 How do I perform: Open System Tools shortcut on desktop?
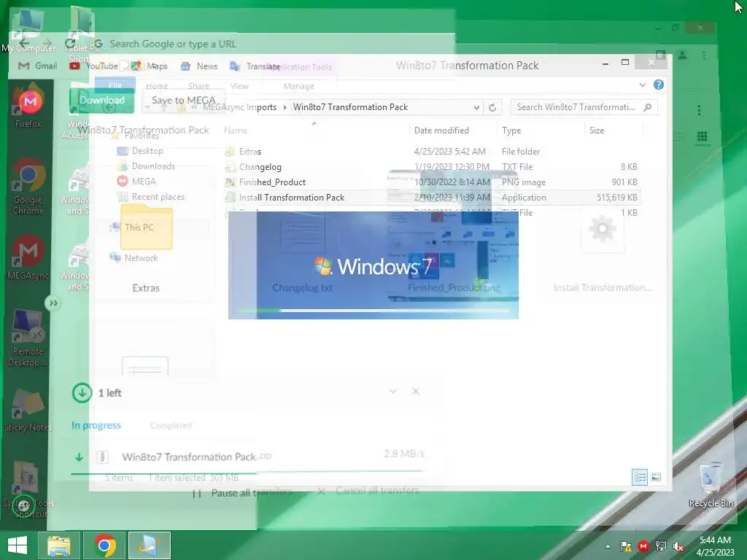tap(28, 491)
